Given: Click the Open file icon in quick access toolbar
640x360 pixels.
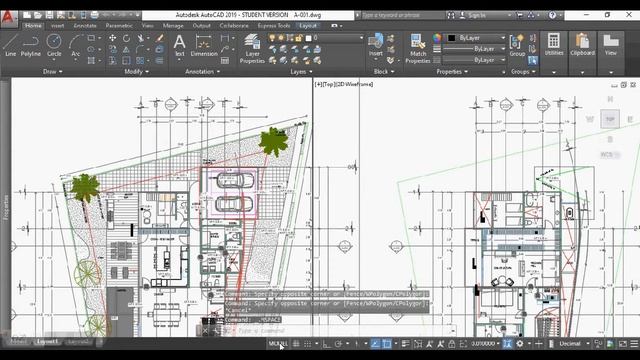Looking at the screenshot, I should (x=38, y=15).
